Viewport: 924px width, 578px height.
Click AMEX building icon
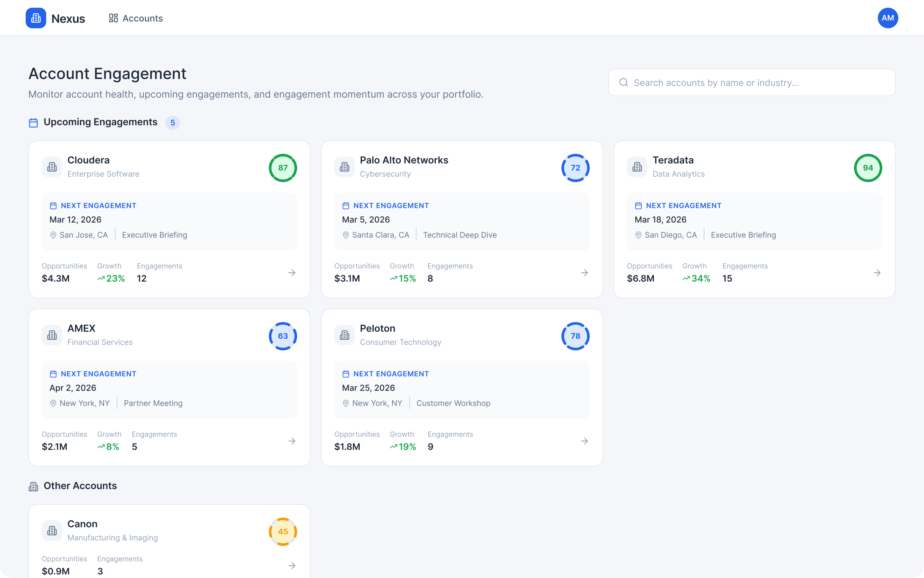[52, 335]
